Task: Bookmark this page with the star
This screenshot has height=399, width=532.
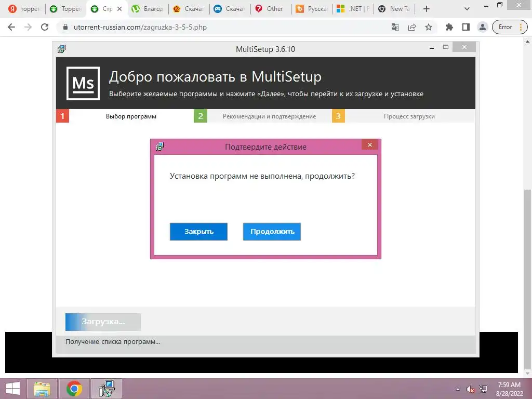Action: [429, 27]
